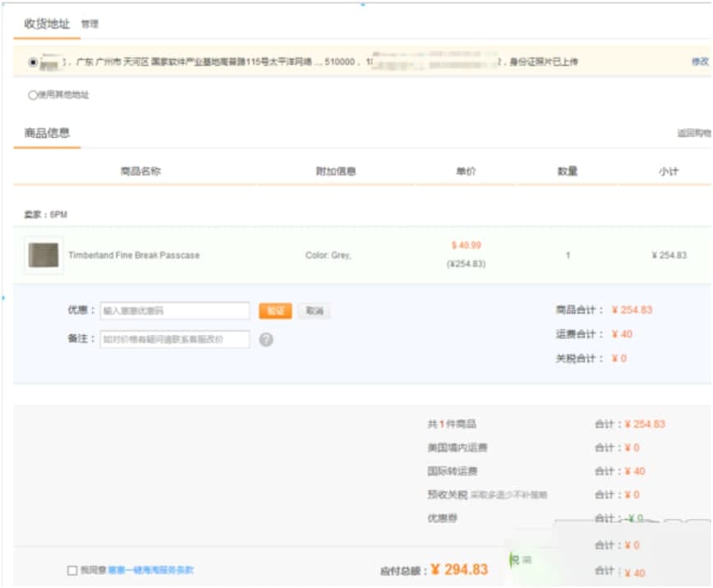Click the 商品合计 ¥254.83 value
Image resolution: width=713 pixels, height=588 pixels.
[x=632, y=310]
